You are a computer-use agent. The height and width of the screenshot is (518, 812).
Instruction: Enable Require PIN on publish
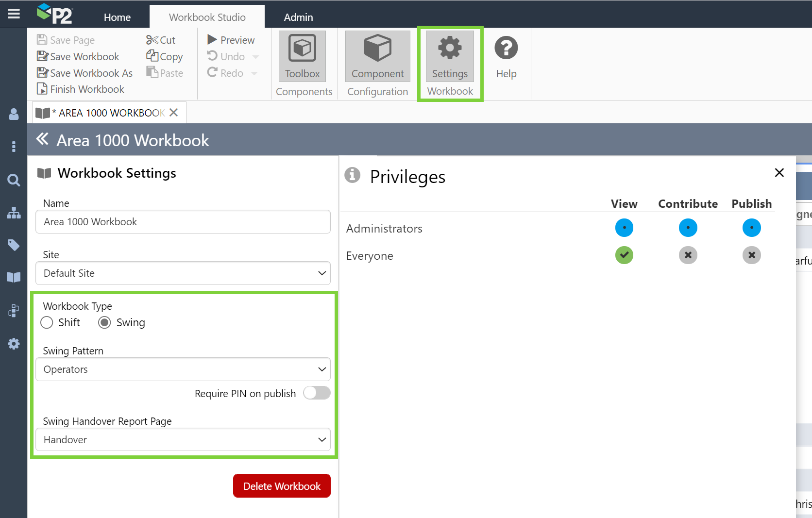(x=317, y=393)
